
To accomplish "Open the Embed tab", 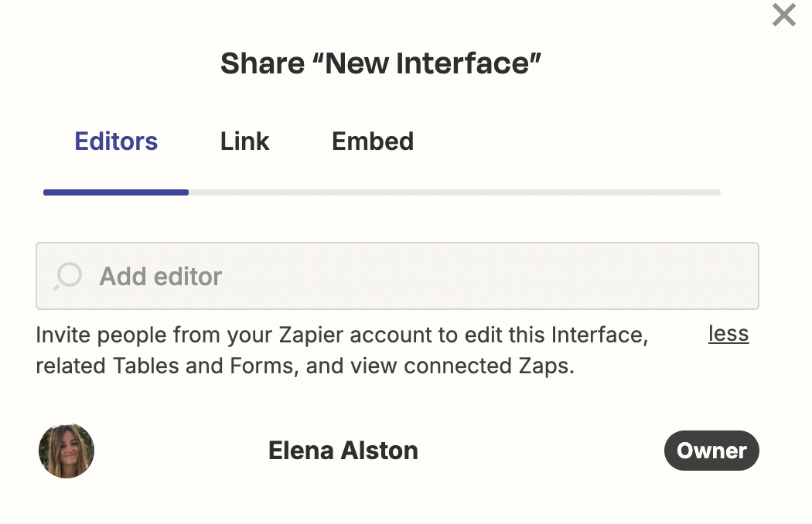I will [373, 141].
